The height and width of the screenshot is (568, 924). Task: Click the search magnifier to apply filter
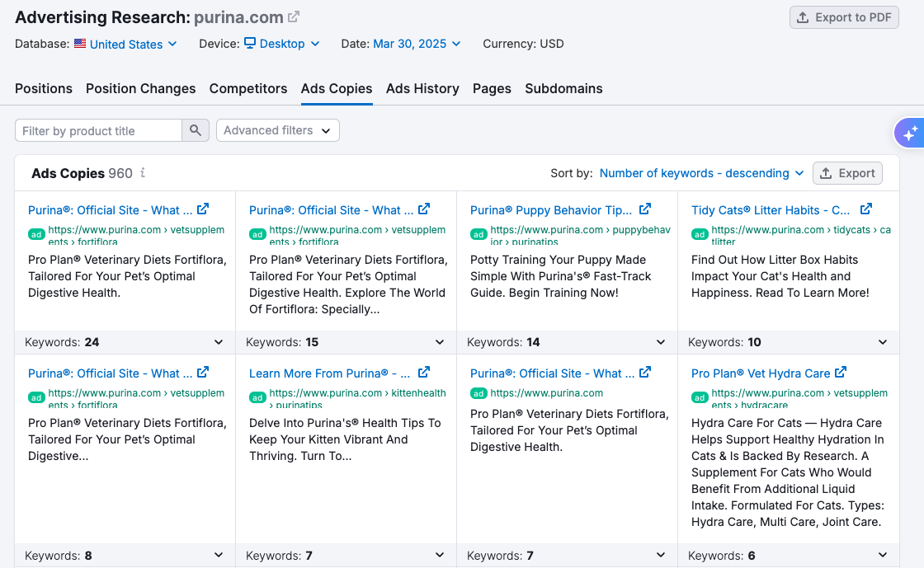point(196,130)
